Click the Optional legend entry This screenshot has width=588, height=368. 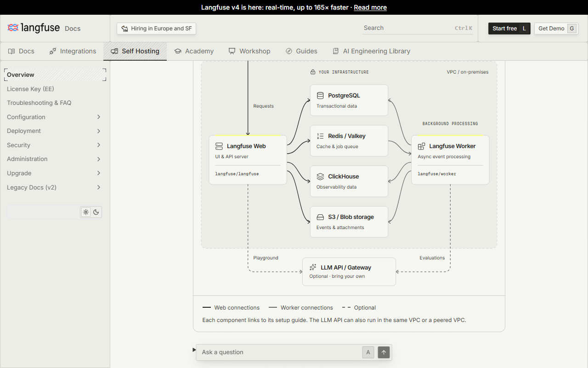pos(359,308)
